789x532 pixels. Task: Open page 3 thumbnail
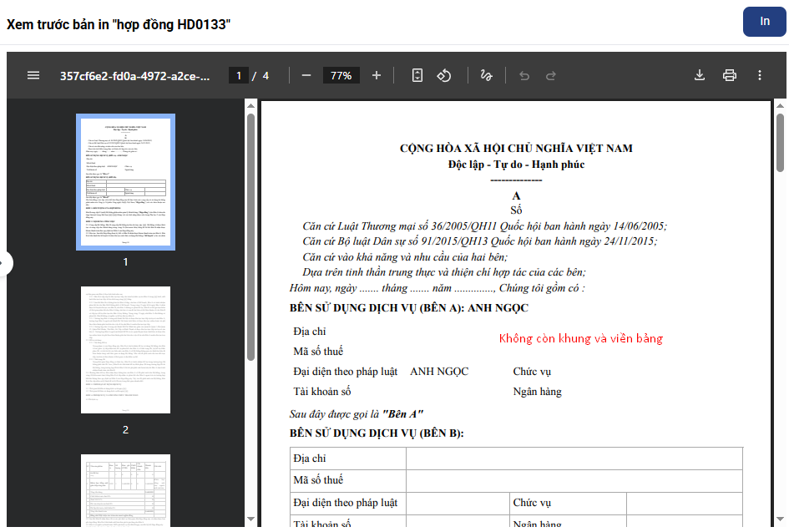tap(125, 490)
